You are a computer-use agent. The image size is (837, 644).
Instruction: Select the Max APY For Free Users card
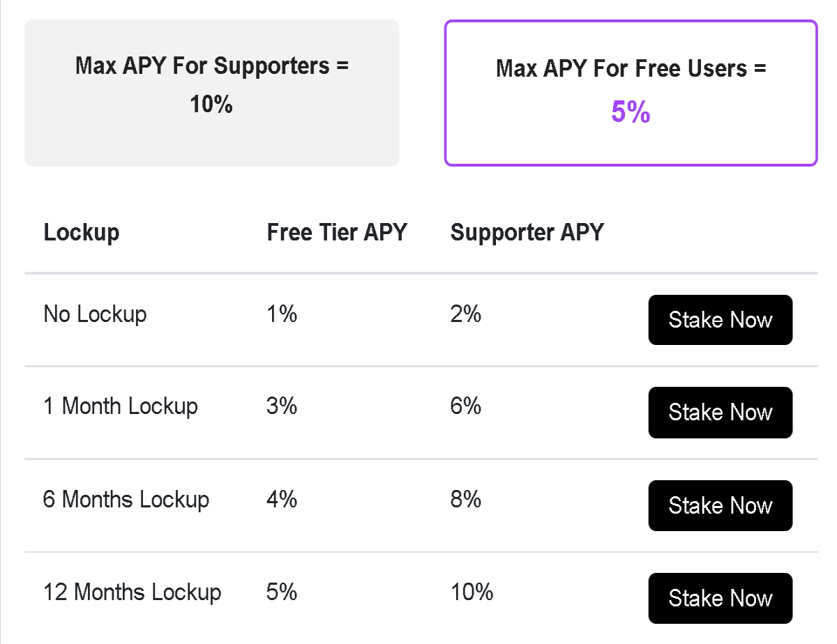(x=631, y=93)
